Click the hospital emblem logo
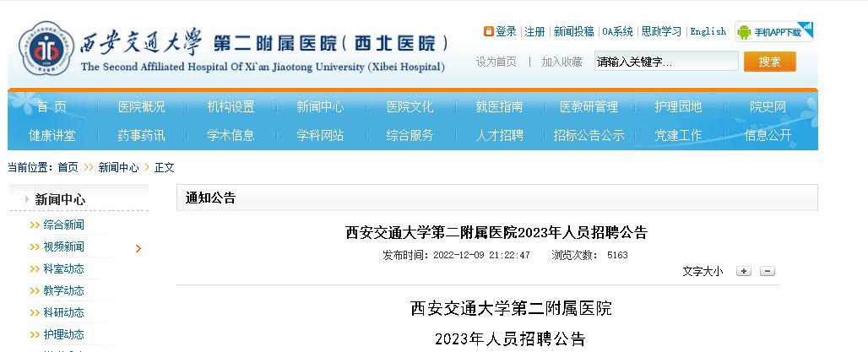 click(x=46, y=49)
